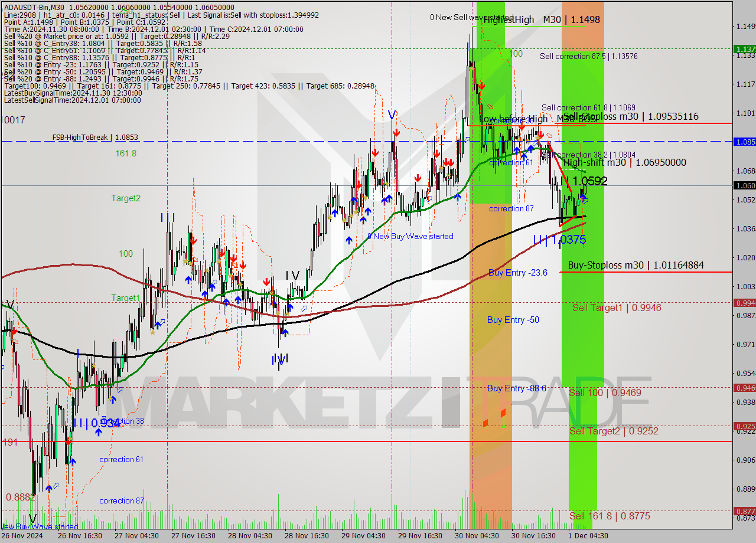Screen dimensions: 756x543
Task: Click the green 'Target1' label
Action: tap(126, 298)
